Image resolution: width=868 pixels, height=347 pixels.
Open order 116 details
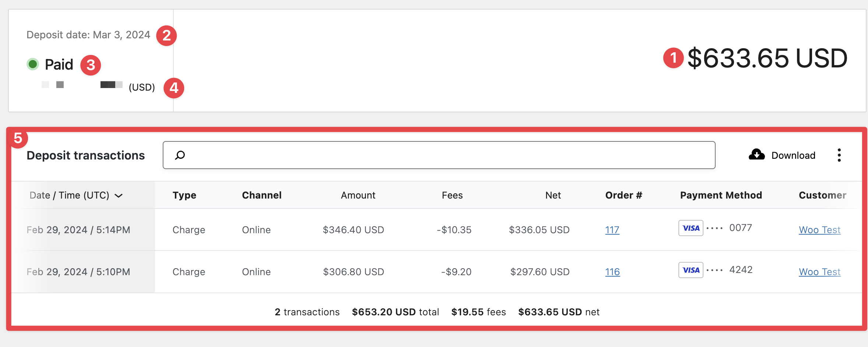coord(612,271)
